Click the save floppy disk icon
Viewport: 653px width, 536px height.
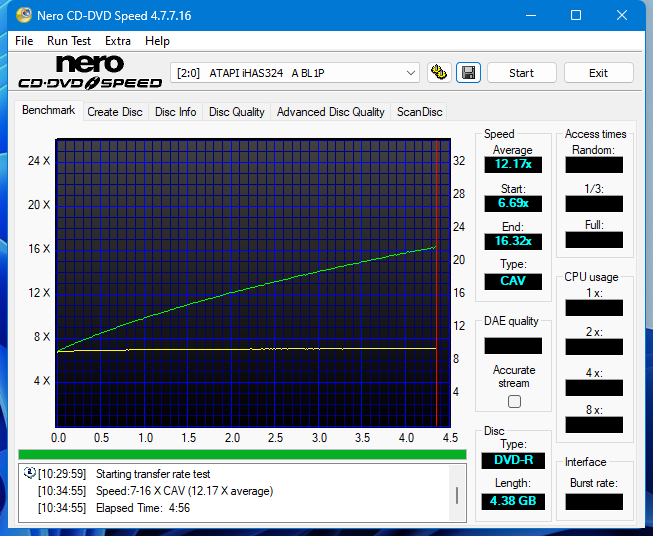click(x=469, y=73)
